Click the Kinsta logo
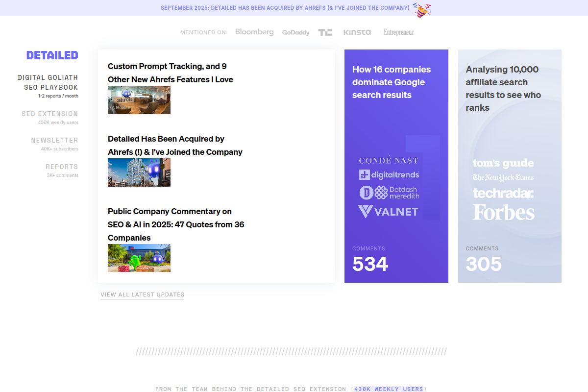This screenshot has height=392, width=588. pyautogui.click(x=357, y=32)
